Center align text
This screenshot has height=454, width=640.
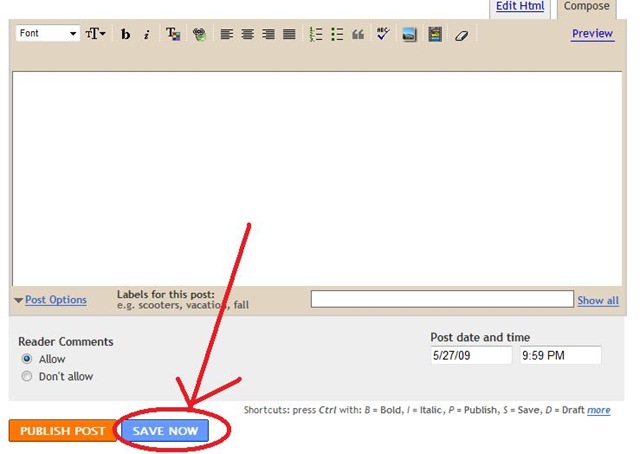247,34
